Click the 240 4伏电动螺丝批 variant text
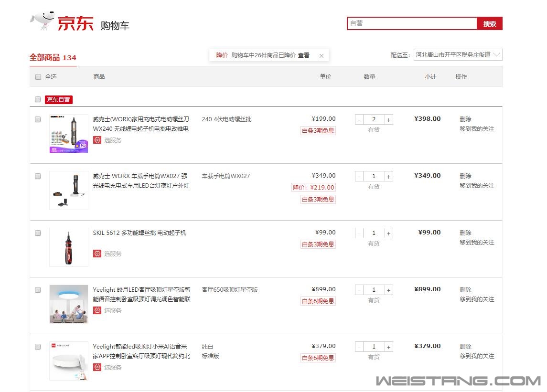The width and height of the screenshot is (547, 392). 227,119
